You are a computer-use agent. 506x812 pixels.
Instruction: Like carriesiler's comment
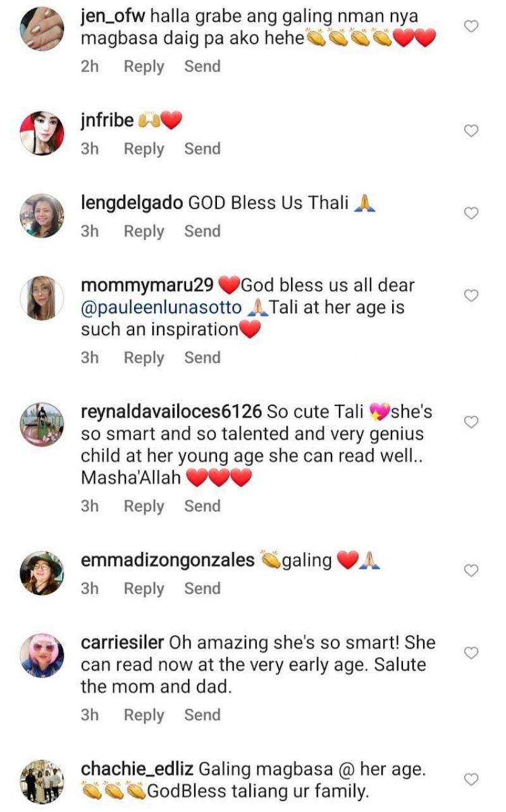(x=471, y=652)
